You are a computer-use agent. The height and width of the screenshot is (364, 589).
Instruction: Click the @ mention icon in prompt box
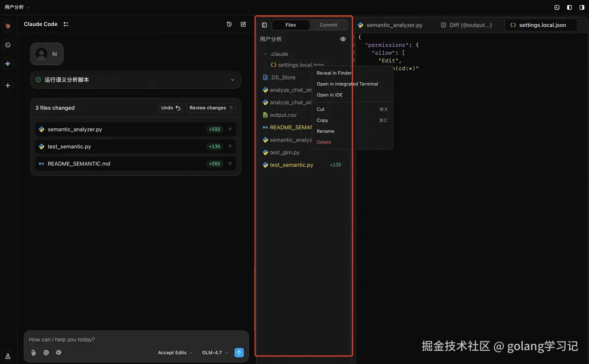tap(46, 353)
